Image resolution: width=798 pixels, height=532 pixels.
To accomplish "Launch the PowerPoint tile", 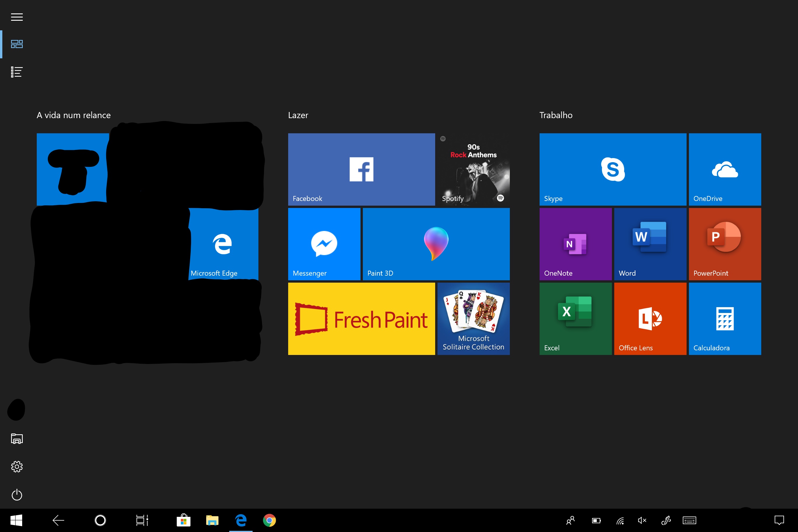I will pyautogui.click(x=725, y=244).
